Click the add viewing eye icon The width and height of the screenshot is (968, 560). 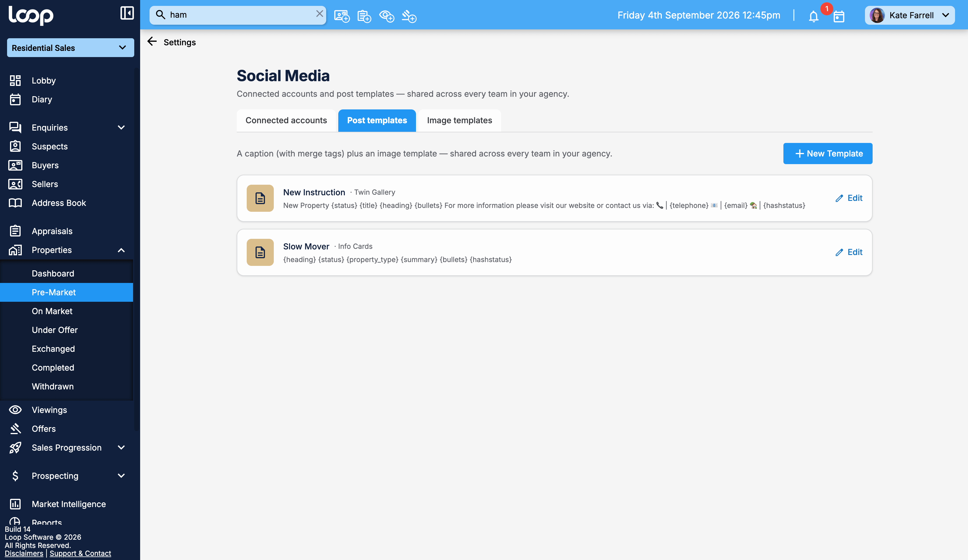click(387, 16)
